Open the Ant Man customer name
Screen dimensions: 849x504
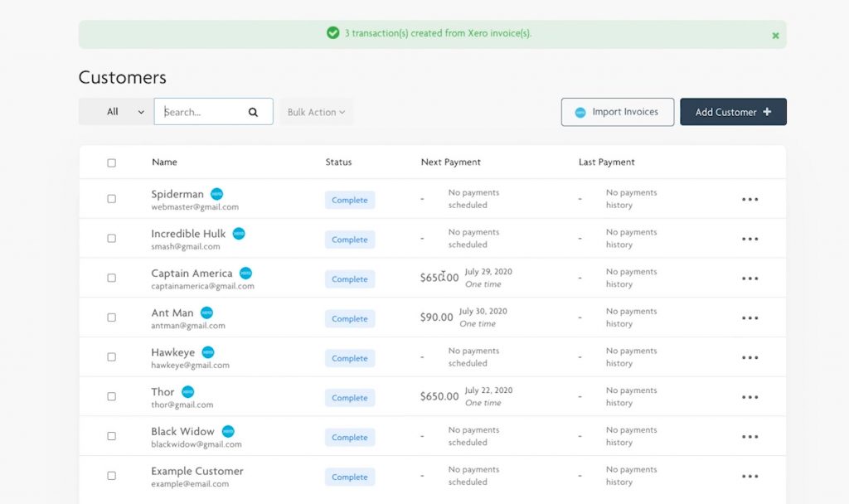tap(172, 313)
